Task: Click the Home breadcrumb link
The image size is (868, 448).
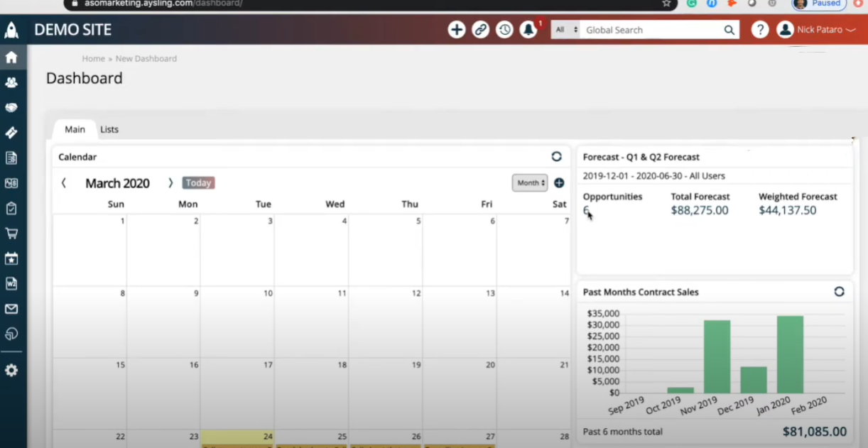Action: click(93, 58)
